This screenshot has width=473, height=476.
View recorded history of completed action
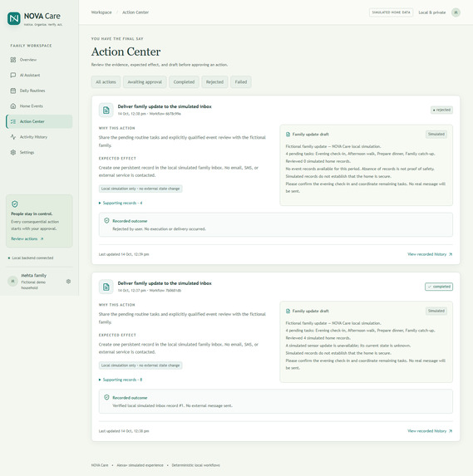pos(430,431)
